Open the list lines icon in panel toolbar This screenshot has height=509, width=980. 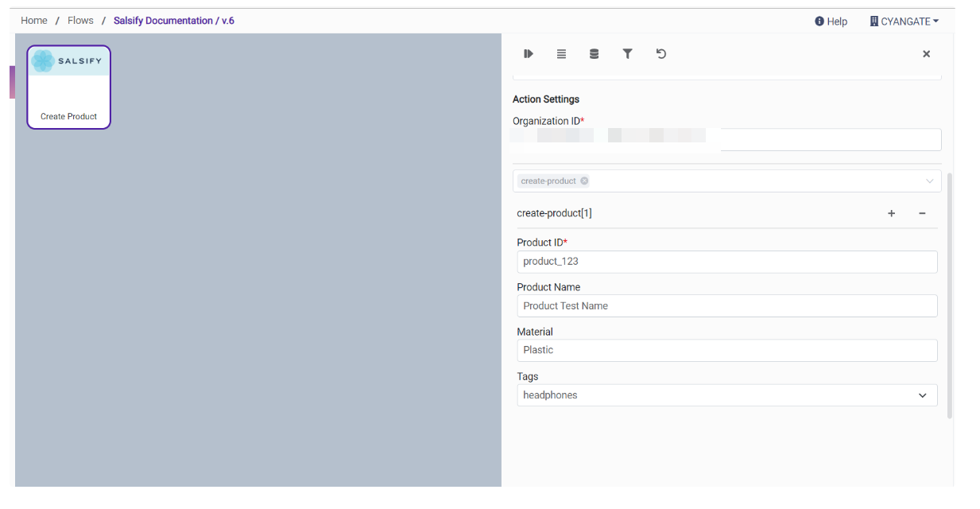561,54
